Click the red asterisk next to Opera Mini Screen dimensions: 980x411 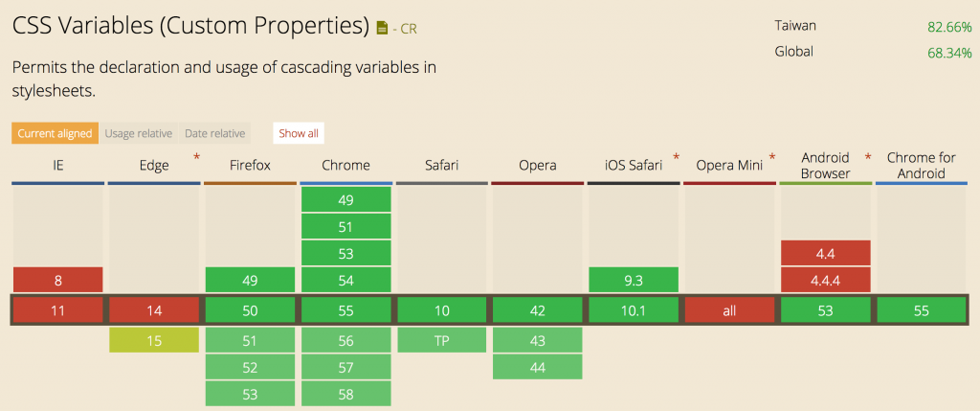coord(771,156)
